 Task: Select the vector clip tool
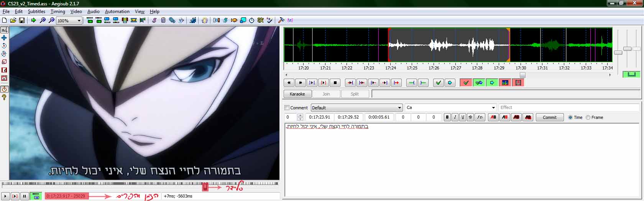(4, 78)
